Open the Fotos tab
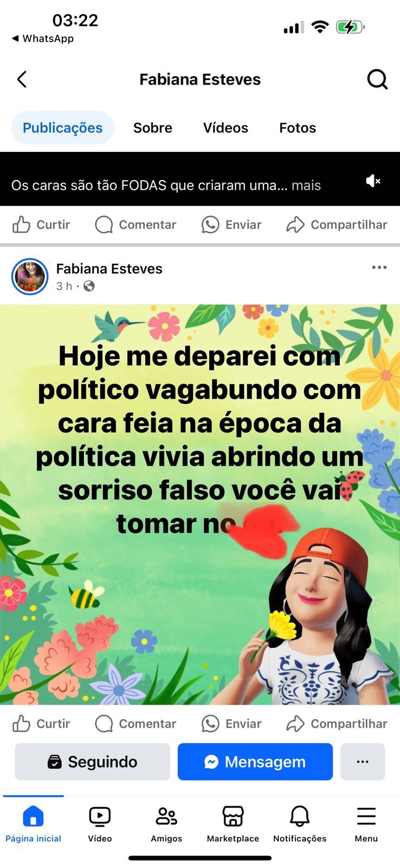This screenshot has height=868, width=400. click(298, 128)
